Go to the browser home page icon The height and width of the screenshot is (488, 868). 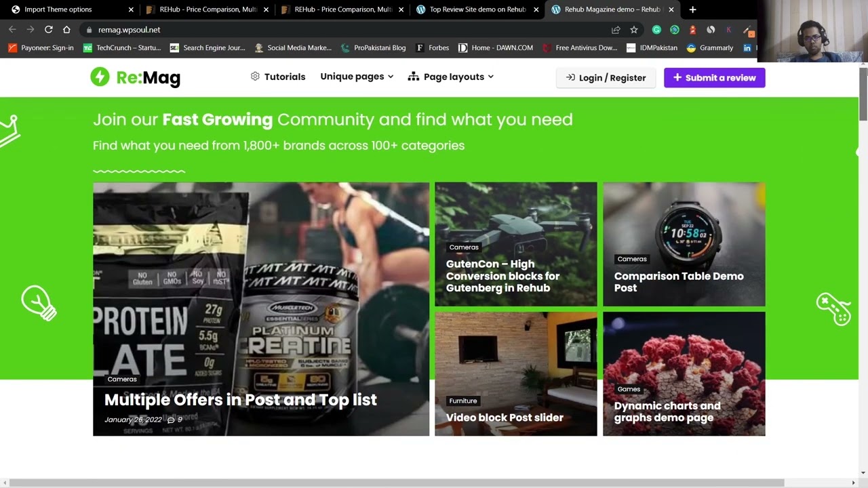66,30
